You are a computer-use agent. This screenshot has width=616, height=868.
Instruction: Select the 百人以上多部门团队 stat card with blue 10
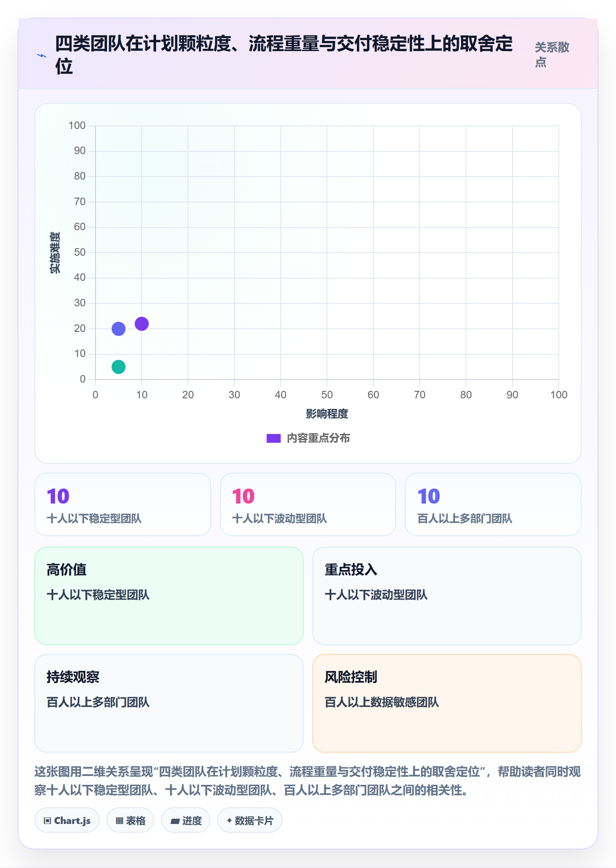[x=493, y=504]
